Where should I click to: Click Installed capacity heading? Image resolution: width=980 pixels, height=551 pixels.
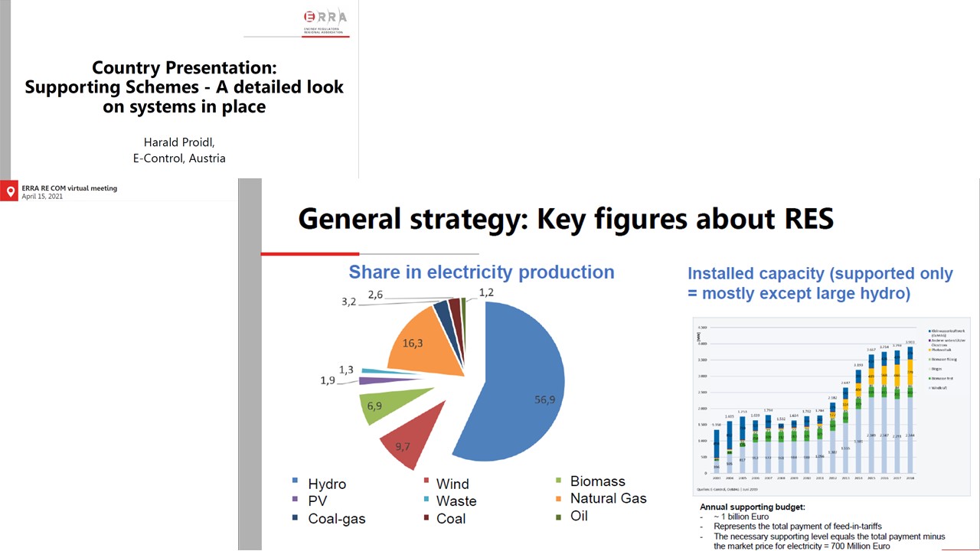pyautogui.click(x=820, y=283)
